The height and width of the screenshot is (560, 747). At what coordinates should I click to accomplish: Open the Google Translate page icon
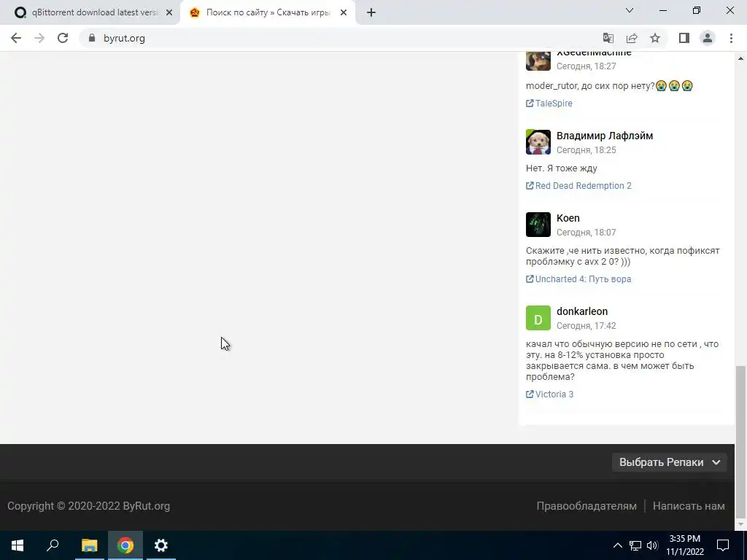[x=608, y=38]
